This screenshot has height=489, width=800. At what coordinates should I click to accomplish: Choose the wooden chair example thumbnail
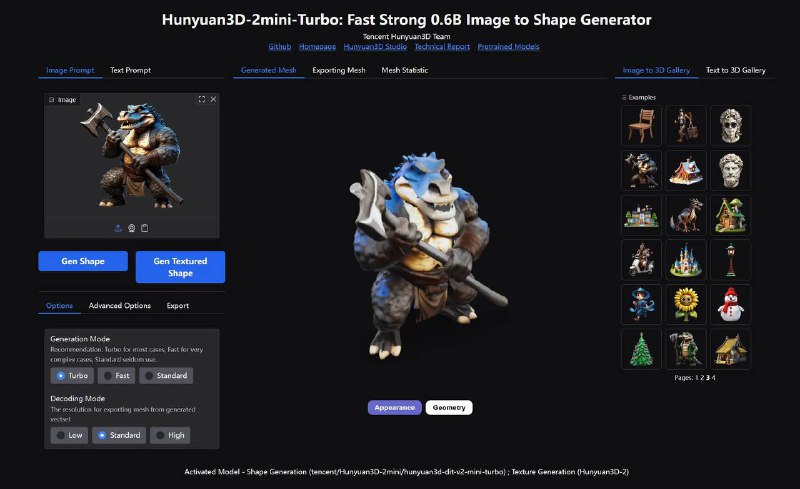coord(641,126)
